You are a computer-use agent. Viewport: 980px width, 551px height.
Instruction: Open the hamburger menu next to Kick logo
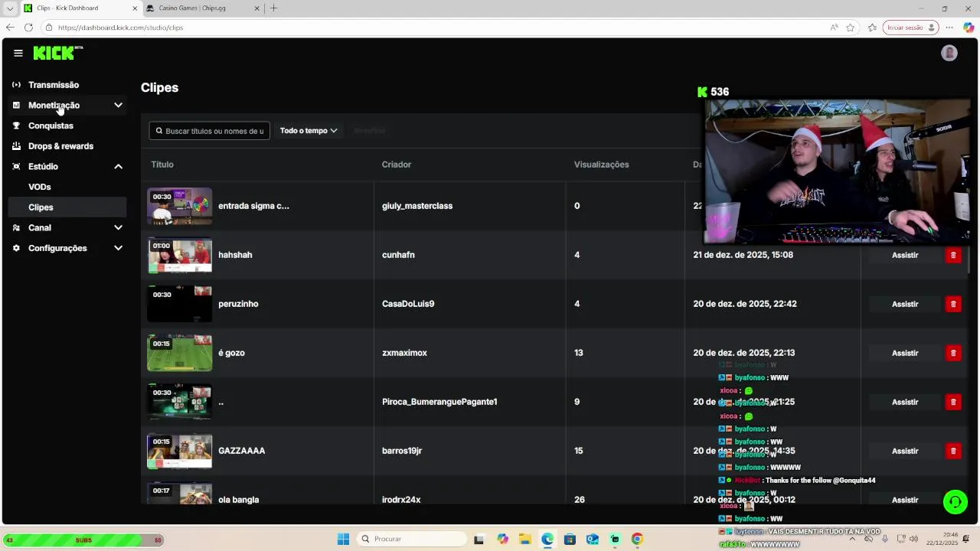pyautogui.click(x=18, y=53)
